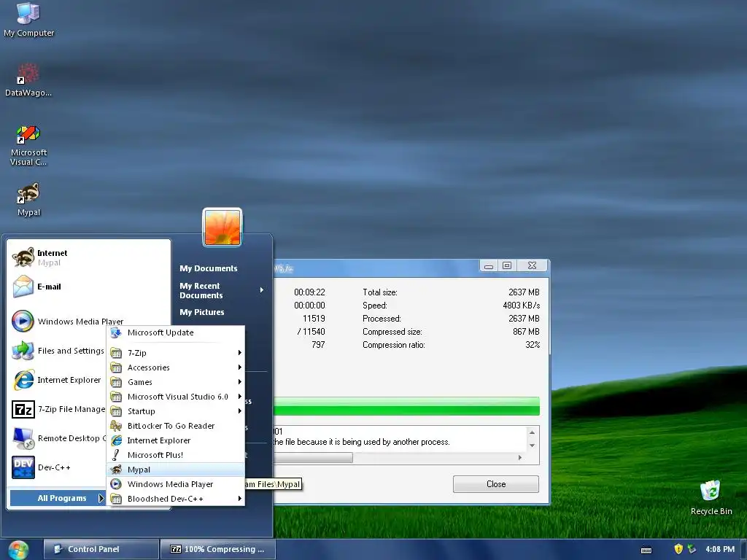Switch to Control Panel taskbar button
The width and height of the screenshot is (747, 560).
pos(101,549)
